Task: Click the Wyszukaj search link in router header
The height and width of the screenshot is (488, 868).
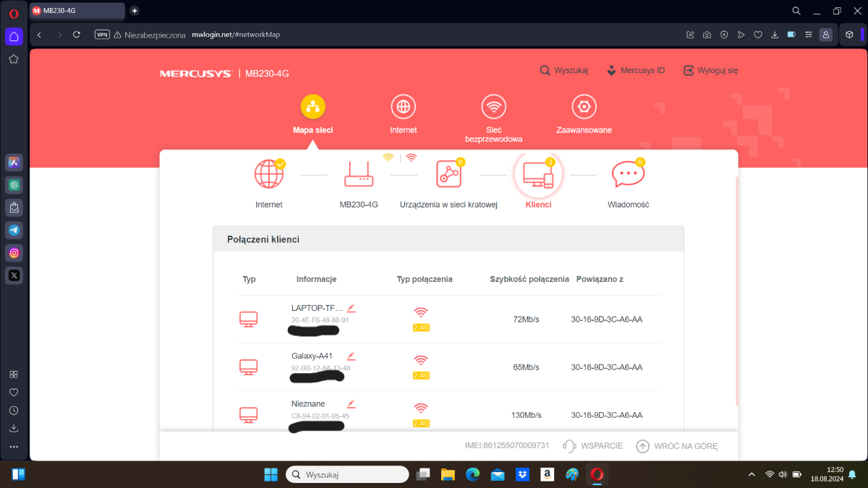Action: pyautogui.click(x=563, y=71)
